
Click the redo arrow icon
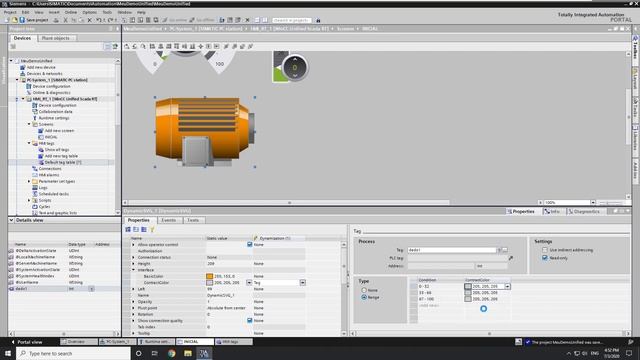click(x=110, y=20)
